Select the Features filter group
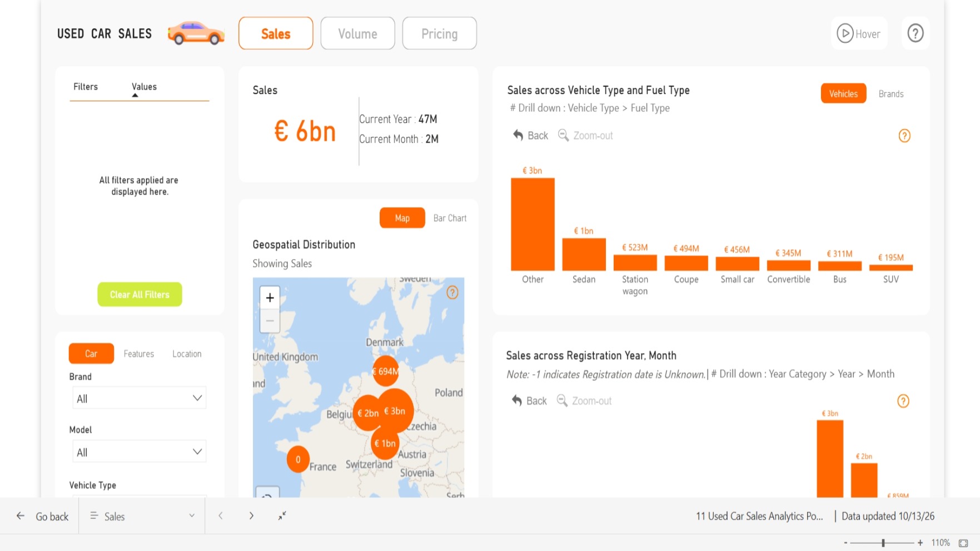This screenshot has height=551, width=980. 139,354
